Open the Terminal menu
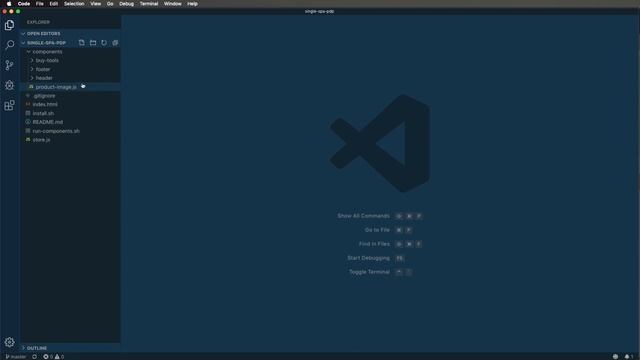 pyautogui.click(x=149, y=4)
